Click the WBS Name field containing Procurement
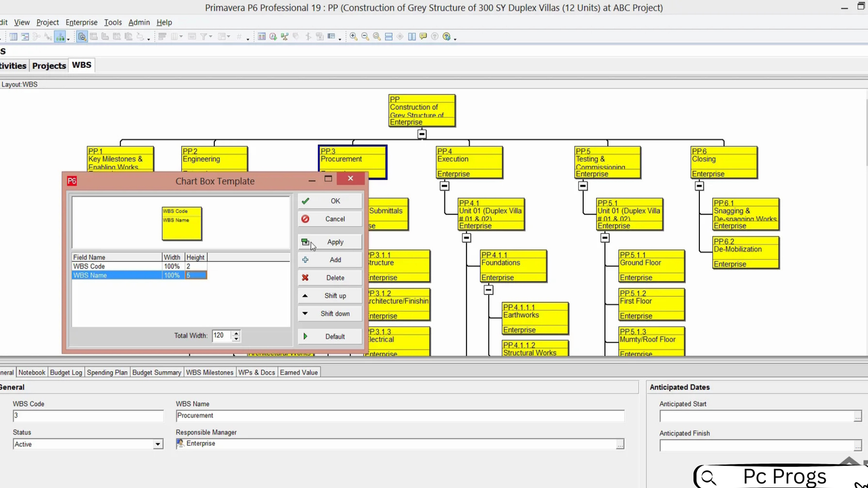868x488 pixels. point(400,416)
